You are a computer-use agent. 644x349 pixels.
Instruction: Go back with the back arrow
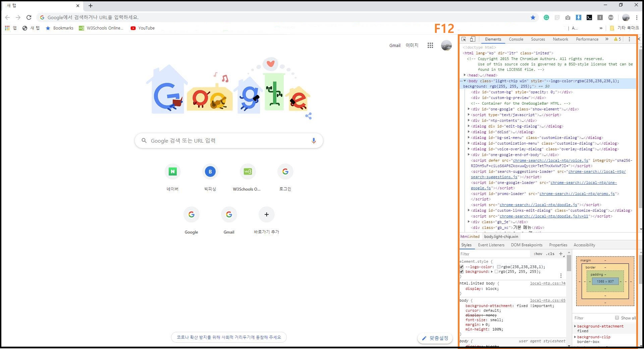point(7,17)
